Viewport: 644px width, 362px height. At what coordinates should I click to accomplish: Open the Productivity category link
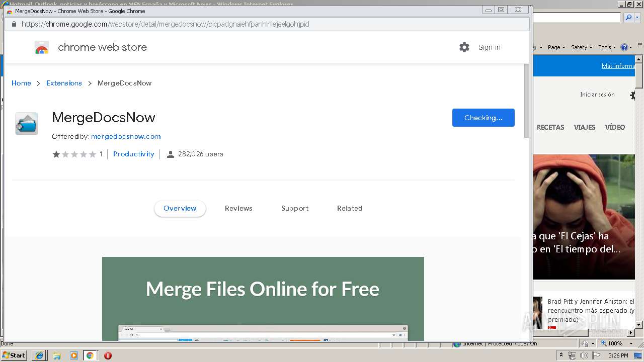point(133,154)
